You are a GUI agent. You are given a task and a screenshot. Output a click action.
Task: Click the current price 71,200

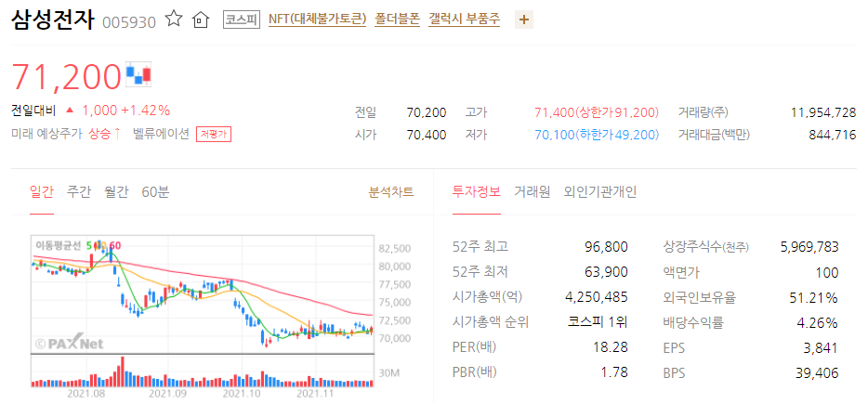pos(66,76)
